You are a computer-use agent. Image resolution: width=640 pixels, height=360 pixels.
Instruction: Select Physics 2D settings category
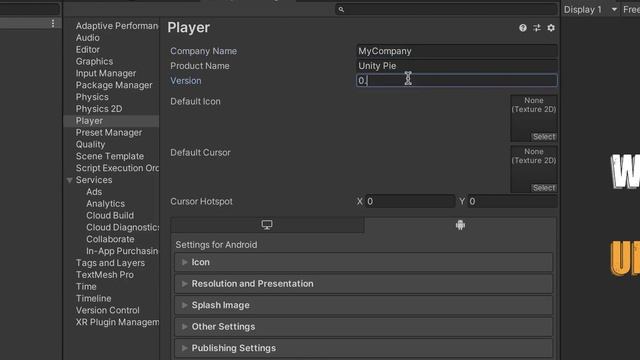tap(99, 109)
